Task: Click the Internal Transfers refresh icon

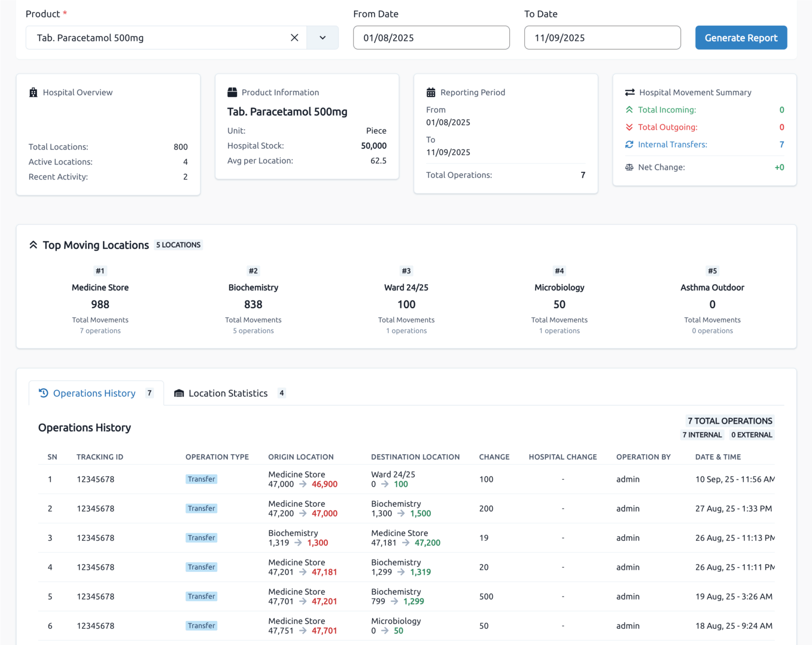Action: pos(629,144)
